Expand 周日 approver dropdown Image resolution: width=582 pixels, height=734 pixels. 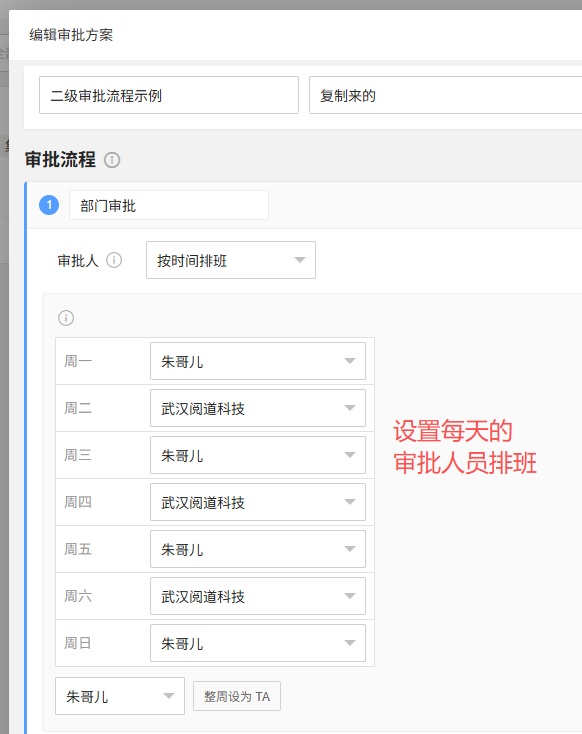(x=258, y=643)
